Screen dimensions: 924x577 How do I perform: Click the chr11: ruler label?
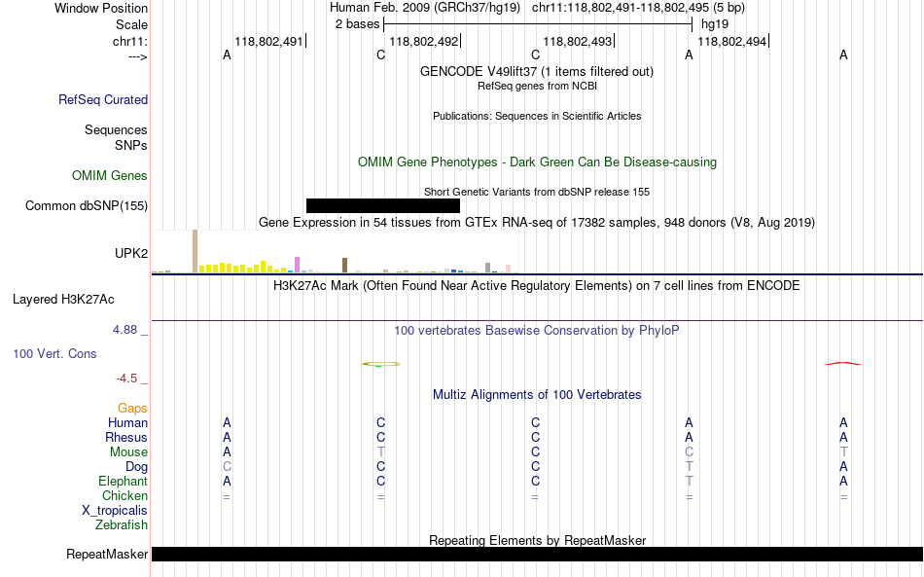(130, 41)
